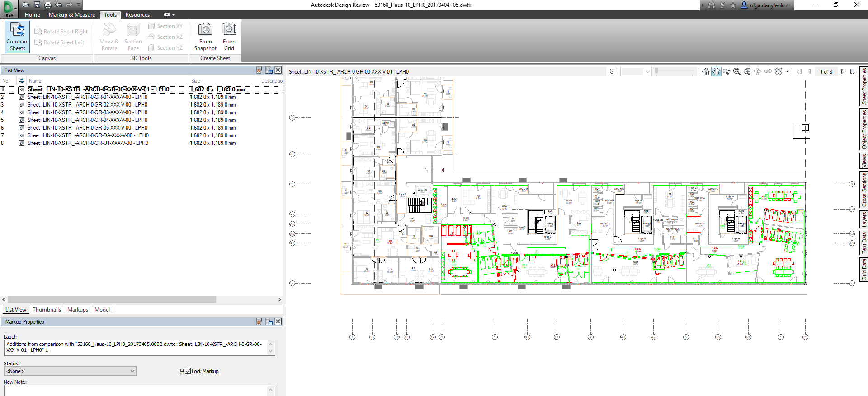Screen dimensions: 868x396
Task: Activate the Pan hand tool
Action: [x=716, y=71]
